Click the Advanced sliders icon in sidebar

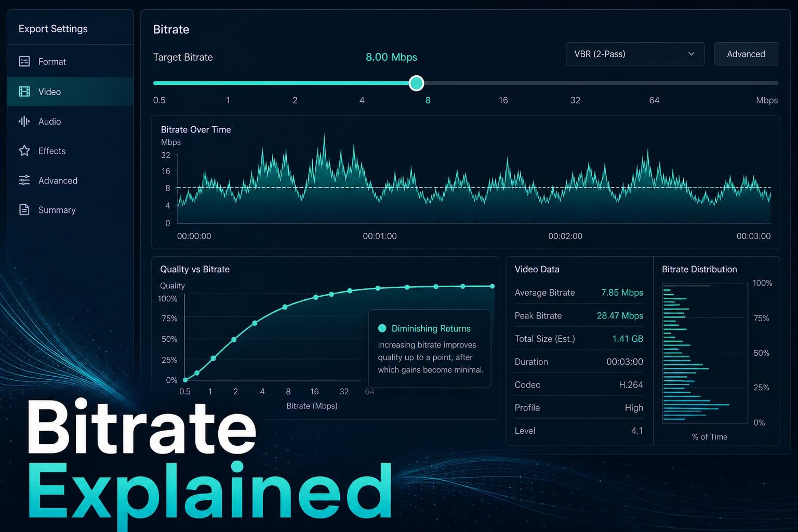coord(24,180)
